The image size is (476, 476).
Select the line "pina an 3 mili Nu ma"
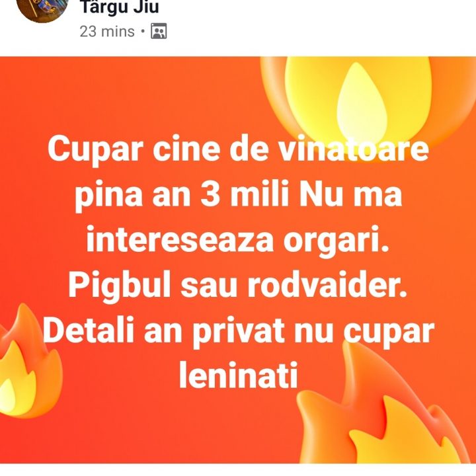(239, 194)
